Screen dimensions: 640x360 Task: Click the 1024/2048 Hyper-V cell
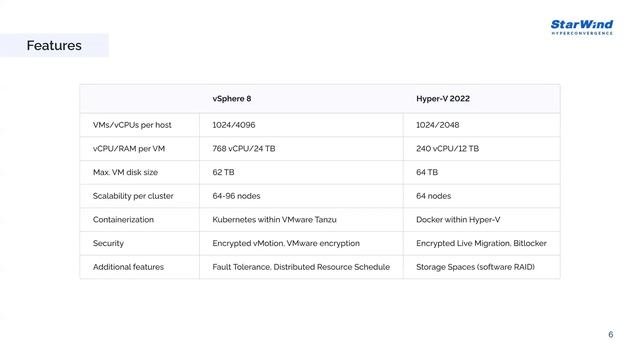(x=438, y=125)
